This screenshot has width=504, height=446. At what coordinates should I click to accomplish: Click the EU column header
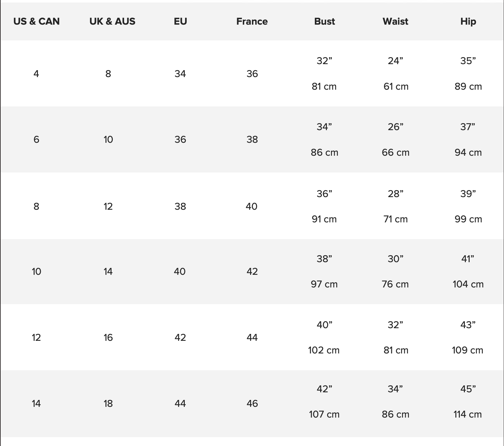coord(180,21)
